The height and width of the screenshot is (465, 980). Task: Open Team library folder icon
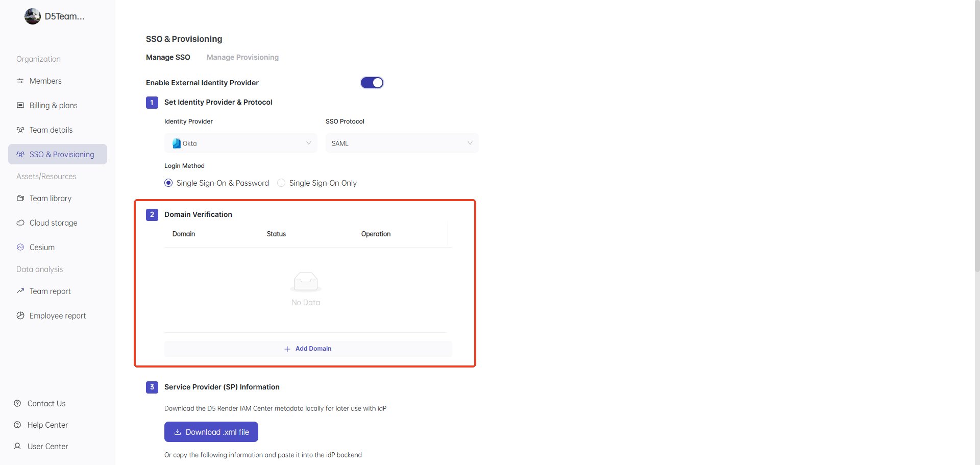point(20,199)
